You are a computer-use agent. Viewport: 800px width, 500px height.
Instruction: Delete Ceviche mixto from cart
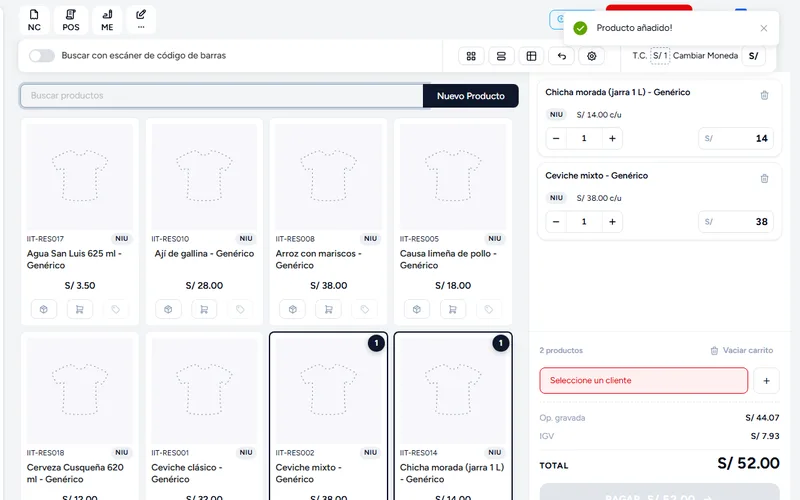tap(764, 179)
